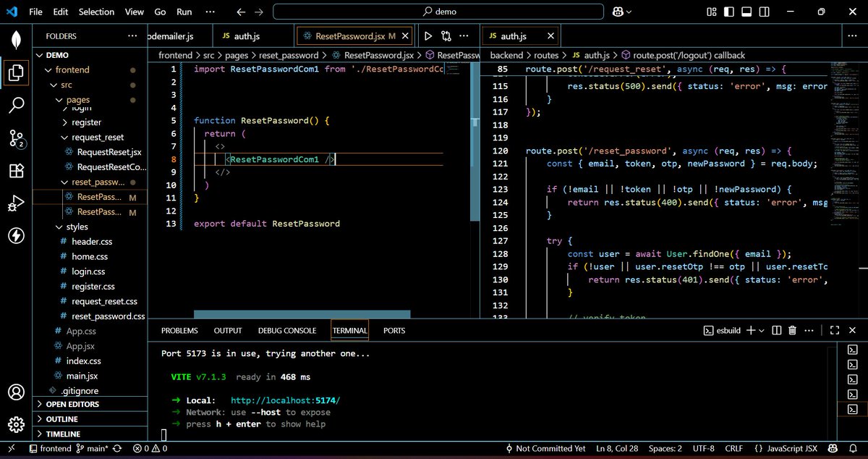This screenshot has width=868, height=459.
Task: Open the login.css file in explorer
Action: pyautogui.click(x=88, y=271)
